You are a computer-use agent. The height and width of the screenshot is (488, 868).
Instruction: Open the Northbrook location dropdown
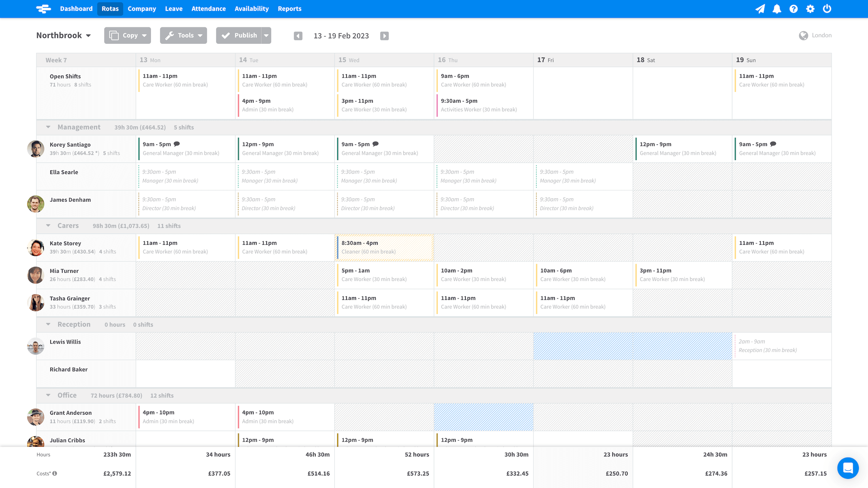[x=63, y=36]
